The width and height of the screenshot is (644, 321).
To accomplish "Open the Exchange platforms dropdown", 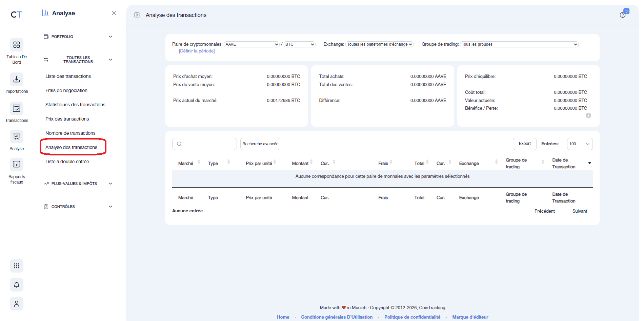I will tap(379, 44).
